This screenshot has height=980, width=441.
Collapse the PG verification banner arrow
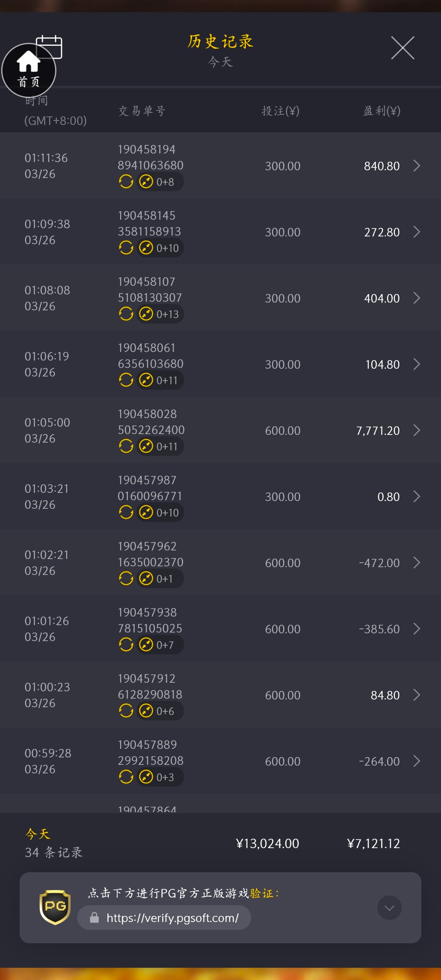(389, 908)
